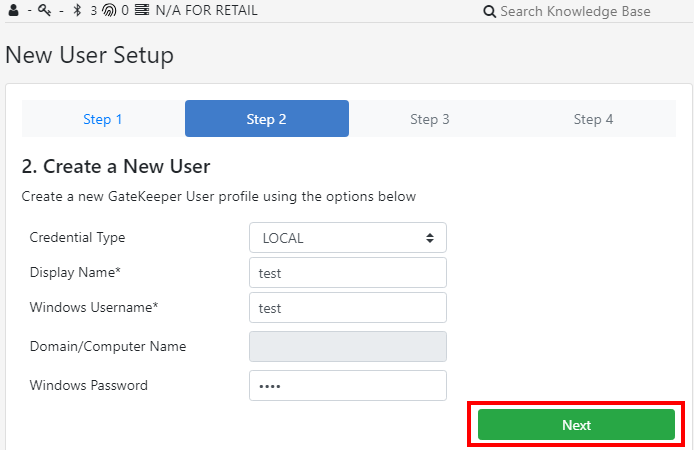Click into the Windows Password field
Screen dimensions: 694x450
point(347,385)
